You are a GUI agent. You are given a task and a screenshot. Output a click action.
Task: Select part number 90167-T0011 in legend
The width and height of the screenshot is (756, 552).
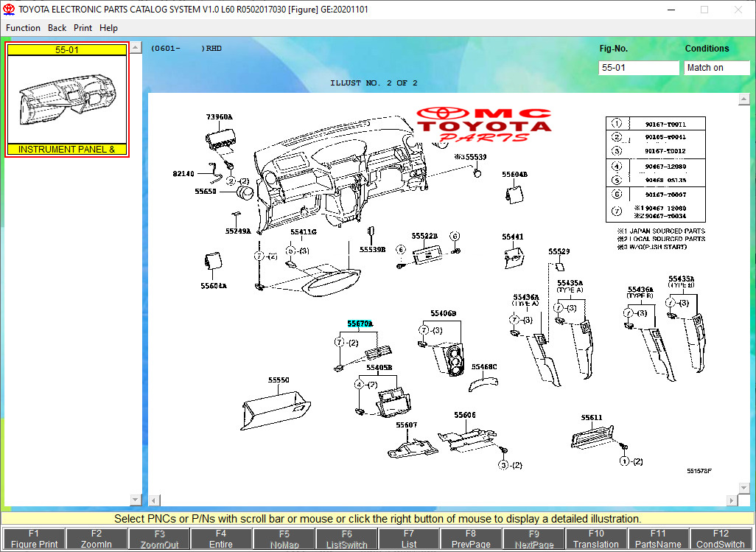tap(665, 125)
